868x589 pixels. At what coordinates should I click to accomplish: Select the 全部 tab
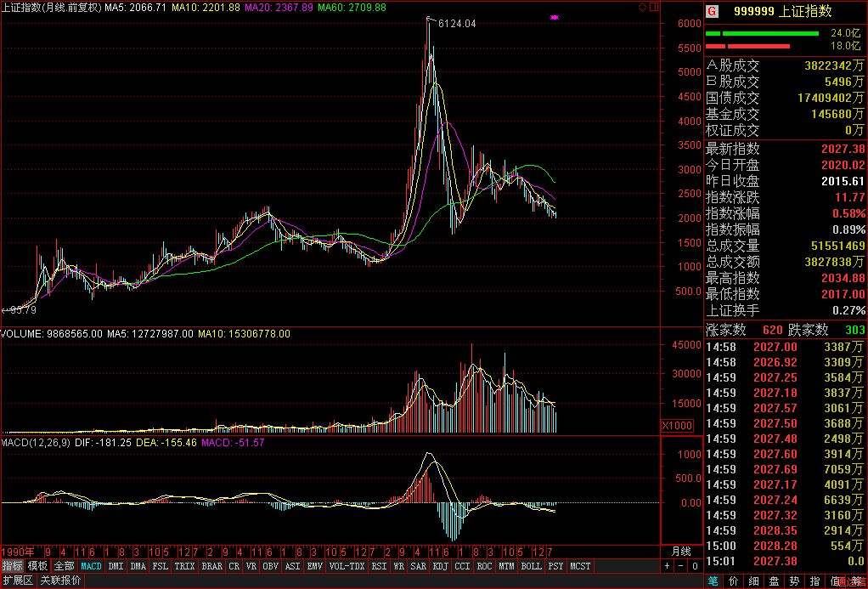64,566
